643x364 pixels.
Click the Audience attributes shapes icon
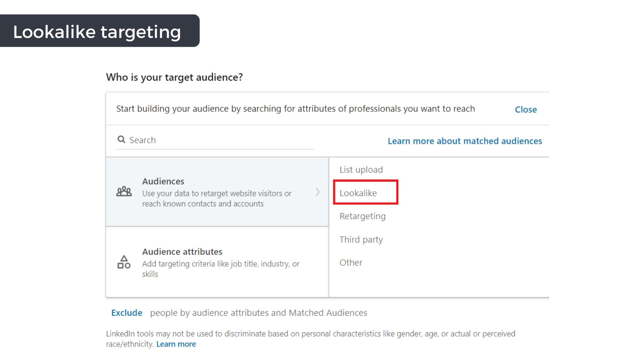pos(124,262)
